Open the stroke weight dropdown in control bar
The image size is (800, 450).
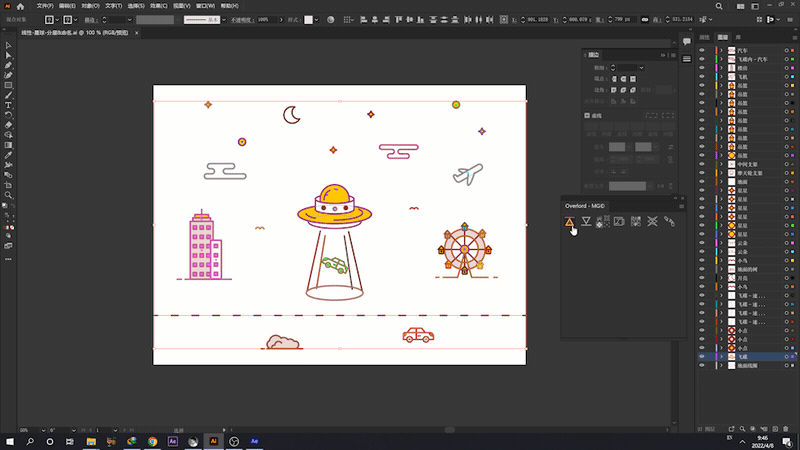(x=130, y=20)
